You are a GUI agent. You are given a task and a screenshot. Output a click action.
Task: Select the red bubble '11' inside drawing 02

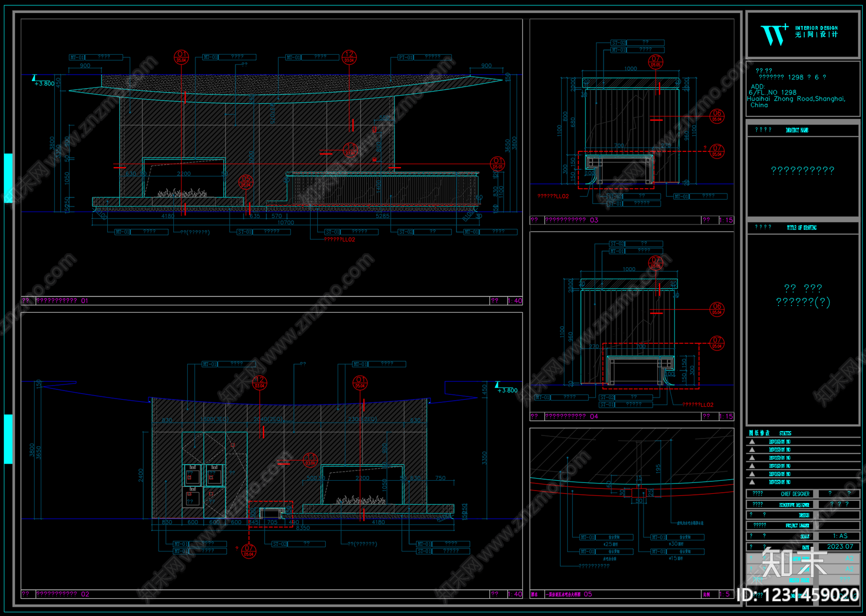310,460
